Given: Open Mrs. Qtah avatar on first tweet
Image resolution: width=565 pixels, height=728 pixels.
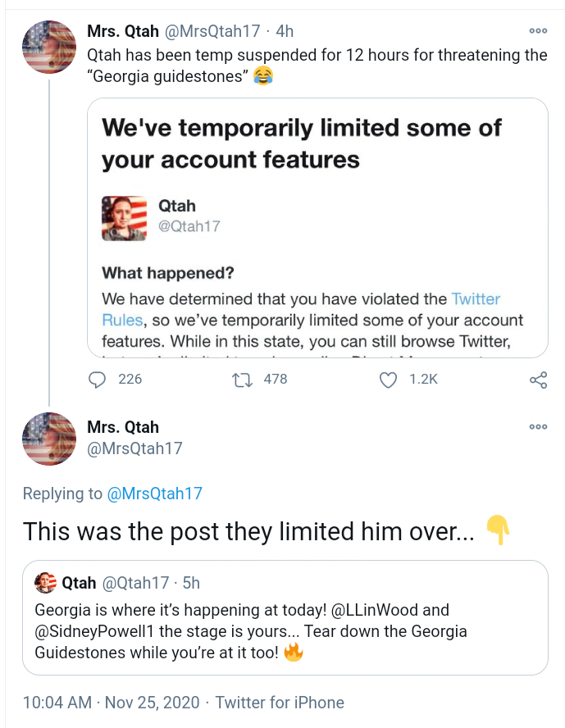Looking at the screenshot, I should tap(49, 48).
